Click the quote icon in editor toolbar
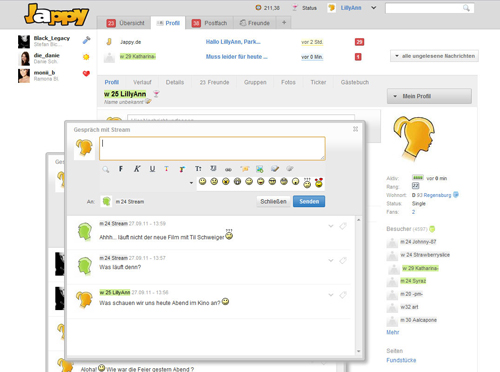Screen dimensions: 500x372 (x=213, y=169)
